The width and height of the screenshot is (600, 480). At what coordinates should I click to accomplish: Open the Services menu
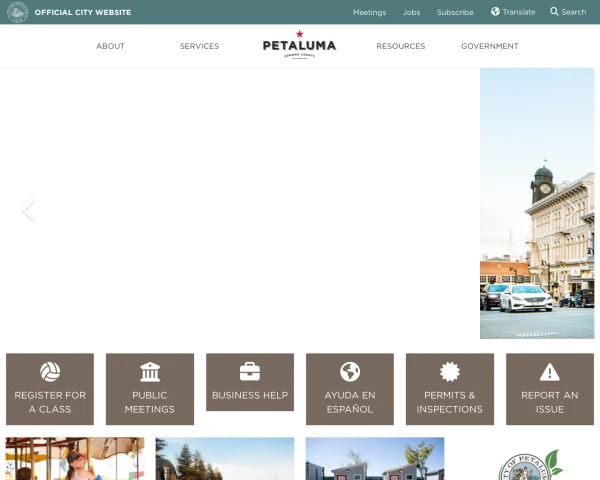tap(199, 46)
